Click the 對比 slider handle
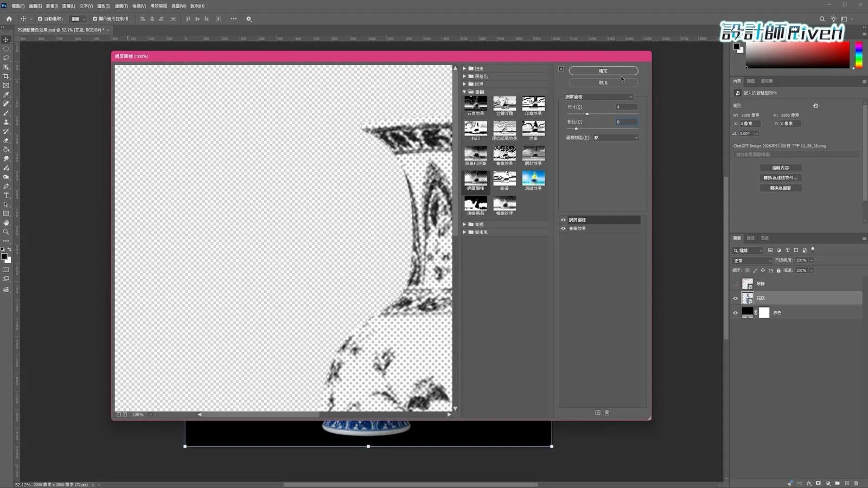 (576, 129)
